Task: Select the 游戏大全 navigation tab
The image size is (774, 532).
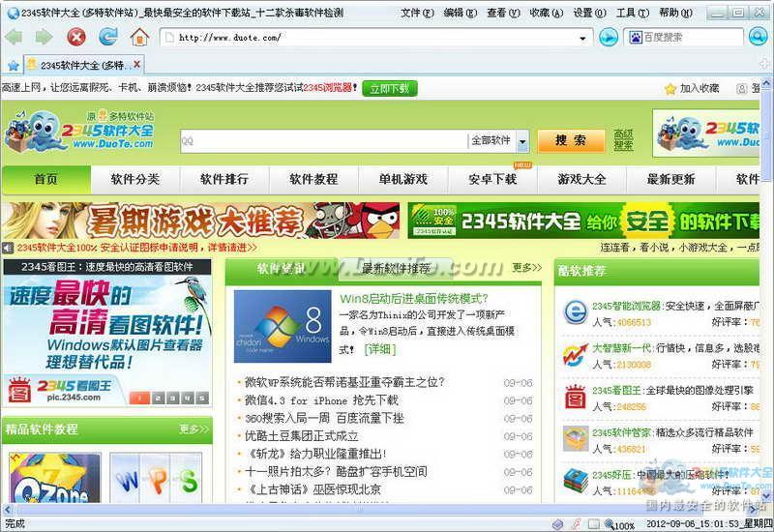Action: [x=582, y=179]
